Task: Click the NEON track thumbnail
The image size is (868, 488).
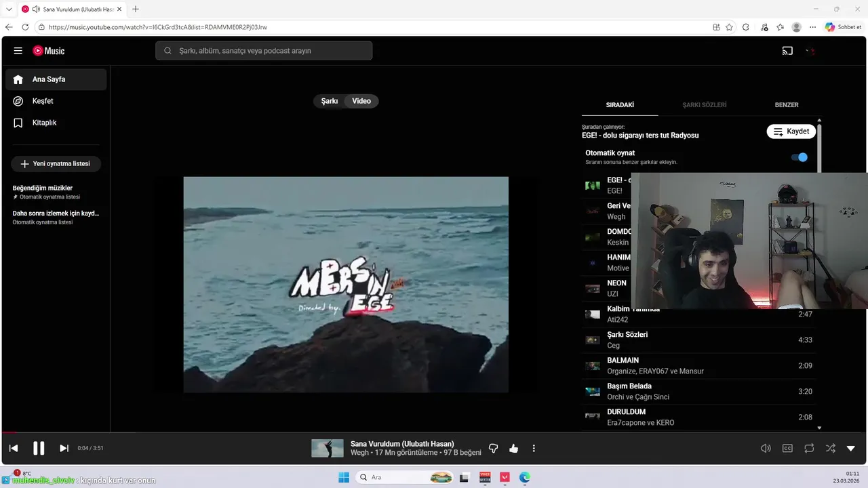Action: pyautogui.click(x=593, y=289)
